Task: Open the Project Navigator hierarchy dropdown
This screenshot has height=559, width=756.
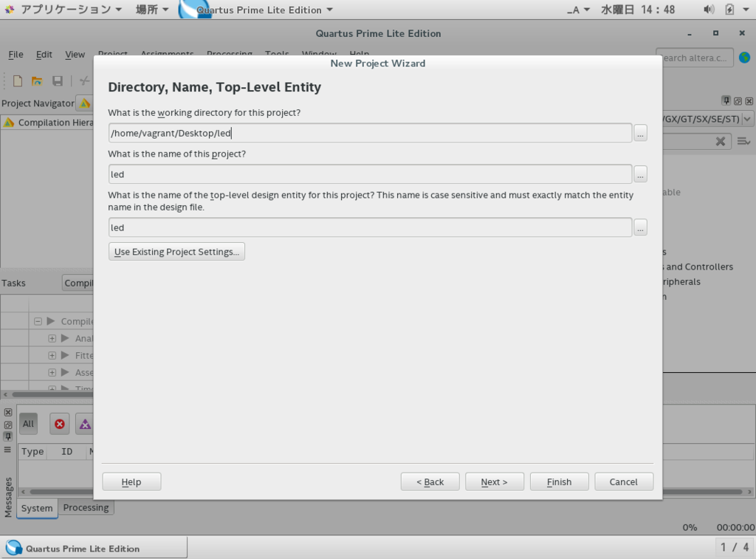Action: (x=85, y=103)
